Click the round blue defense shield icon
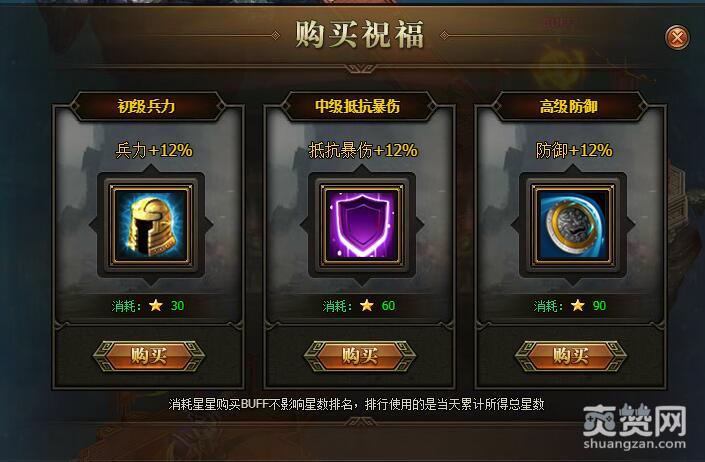 coord(573,225)
